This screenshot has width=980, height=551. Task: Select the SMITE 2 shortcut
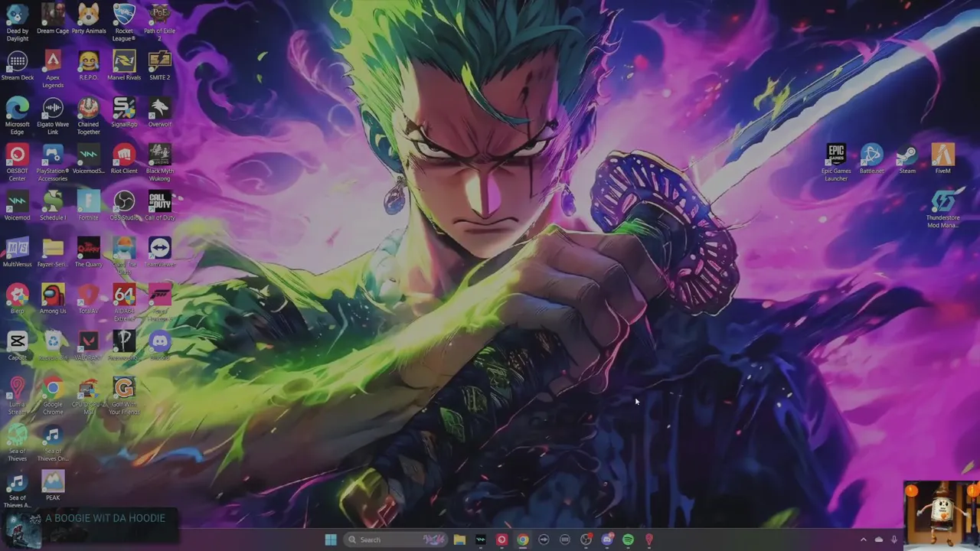(x=159, y=61)
